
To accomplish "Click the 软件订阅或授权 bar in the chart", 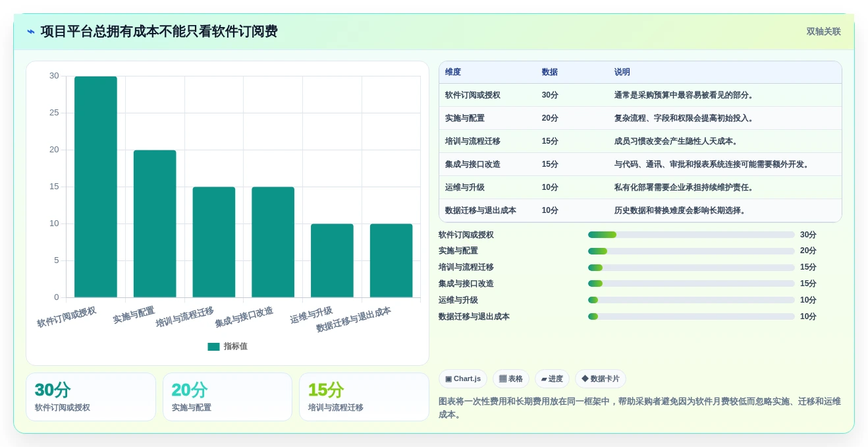I will 95,187.
